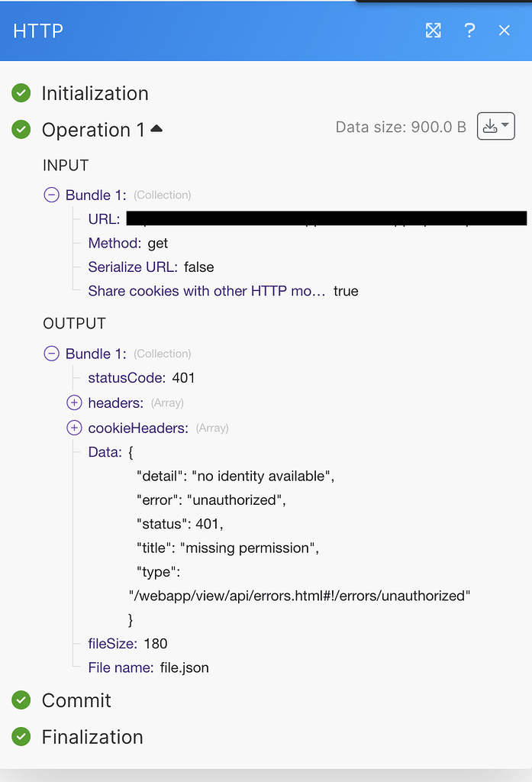The height and width of the screenshot is (782, 532).
Task: Expand the cookieHeaders array
Action: [x=74, y=428]
